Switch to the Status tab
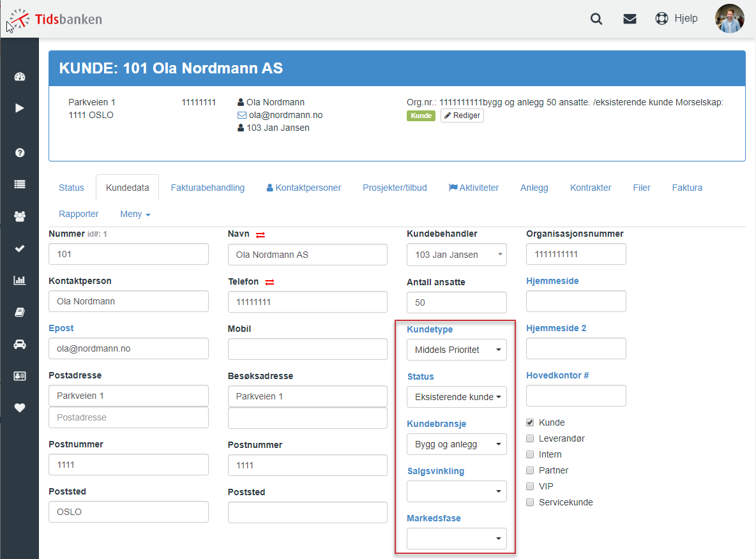The width and height of the screenshot is (756, 559). pos(72,188)
